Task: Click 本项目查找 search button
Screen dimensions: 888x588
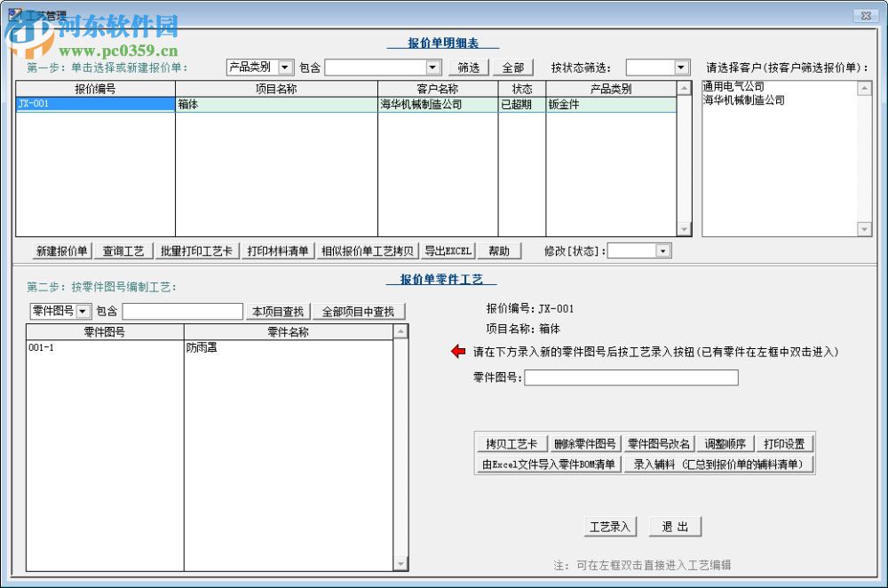Action: click(x=277, y=312)
